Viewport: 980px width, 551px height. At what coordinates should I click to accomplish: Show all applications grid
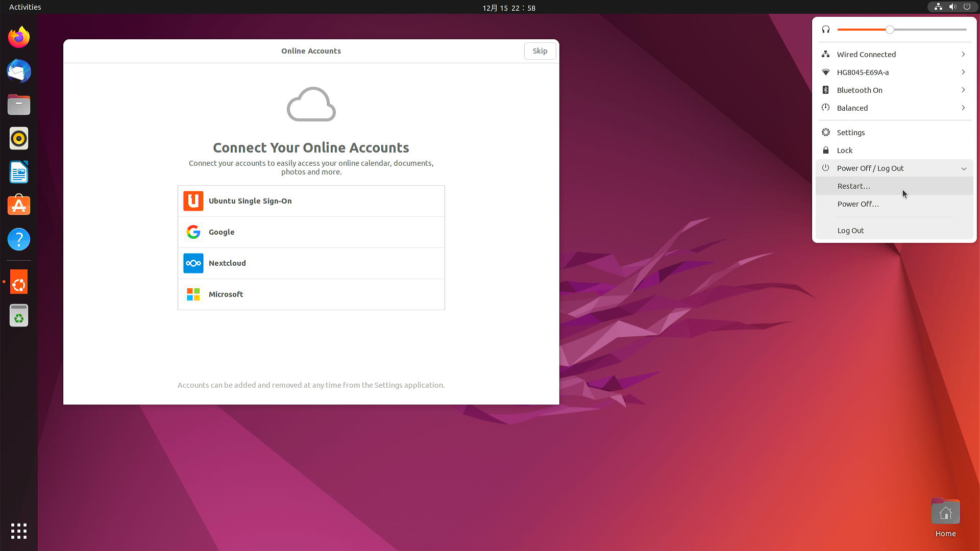pos(18,531)
